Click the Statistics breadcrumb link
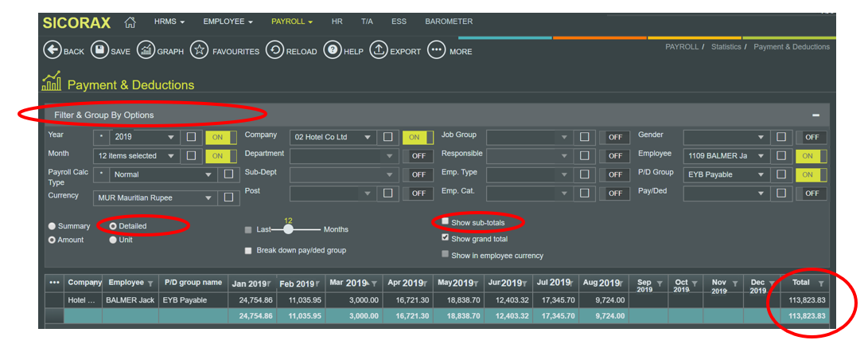This screenshot has width=868, height=352. pyautogui.click(x=726, y=47)
